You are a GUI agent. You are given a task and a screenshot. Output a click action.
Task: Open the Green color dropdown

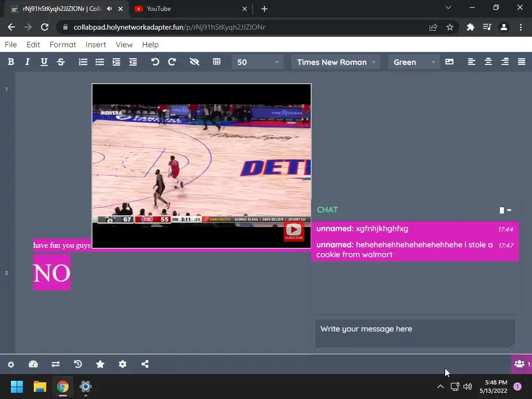point(414,62)
